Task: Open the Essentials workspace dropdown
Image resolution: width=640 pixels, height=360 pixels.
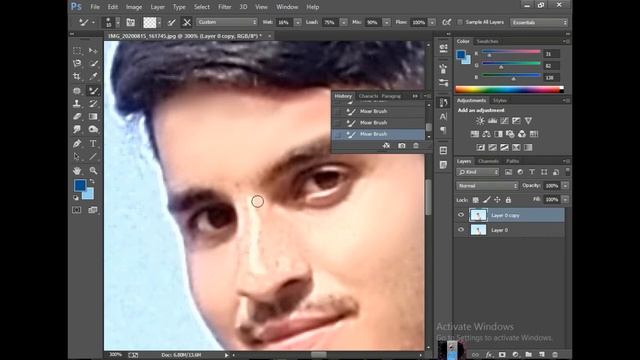Action: coord(539,22)
